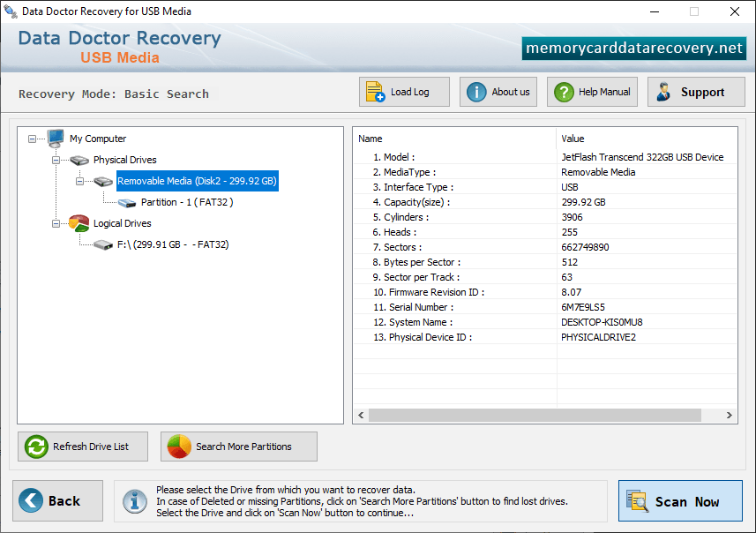The height and width of the screenshot is (533, 756).
Task: Click the Scan Now magnifier icon
Action: (637, 500)
